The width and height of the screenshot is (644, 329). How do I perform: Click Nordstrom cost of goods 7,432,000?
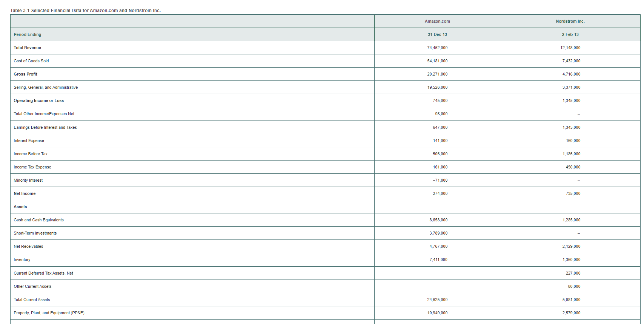[x=572, y=61]
